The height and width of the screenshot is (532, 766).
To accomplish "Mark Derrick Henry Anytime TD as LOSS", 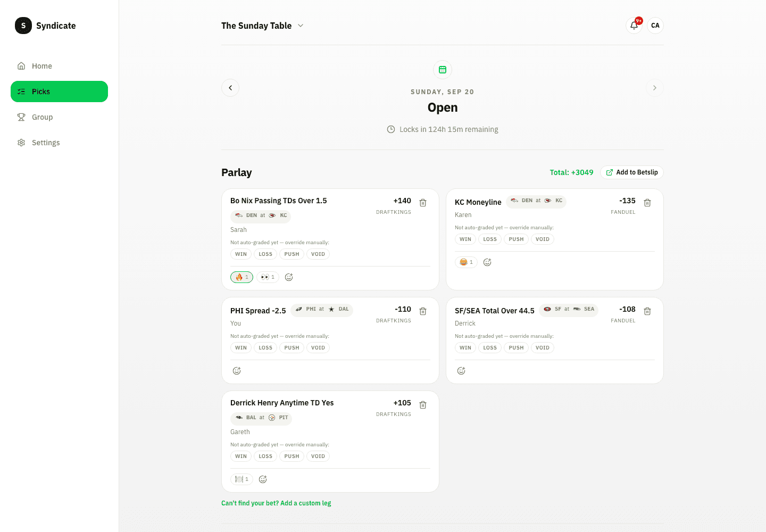I will 265,456.
